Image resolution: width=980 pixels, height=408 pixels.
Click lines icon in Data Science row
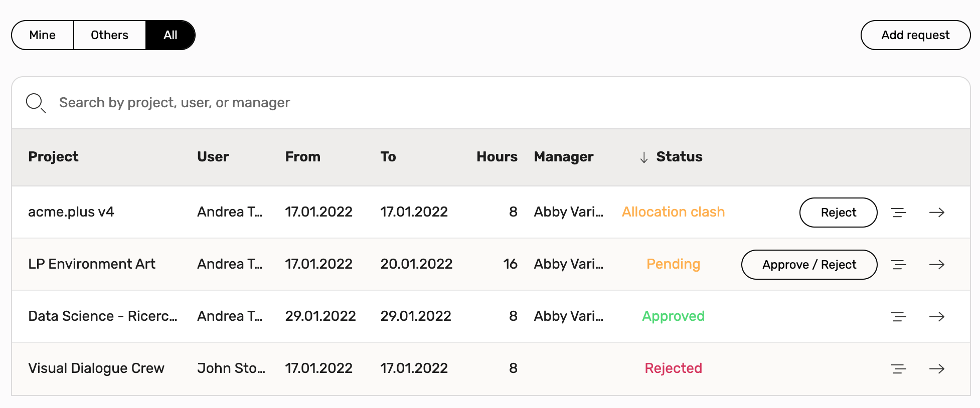click(898, 317)
